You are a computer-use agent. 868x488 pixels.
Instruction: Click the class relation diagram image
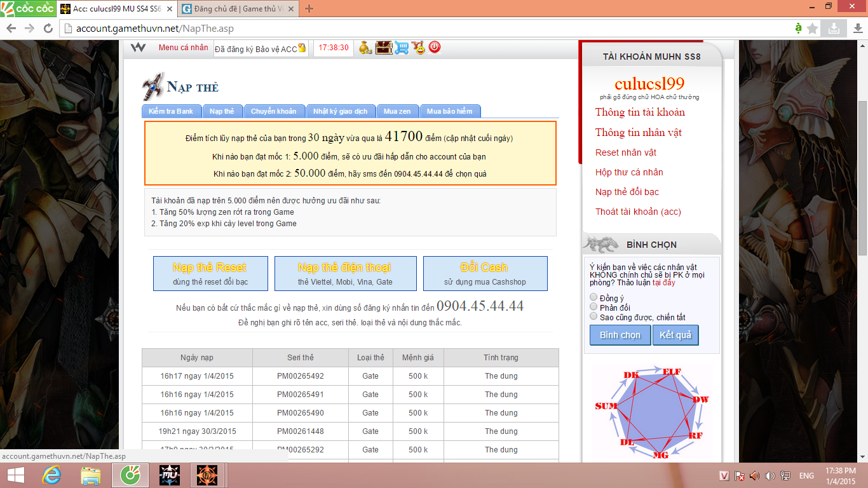click(652, 411)
